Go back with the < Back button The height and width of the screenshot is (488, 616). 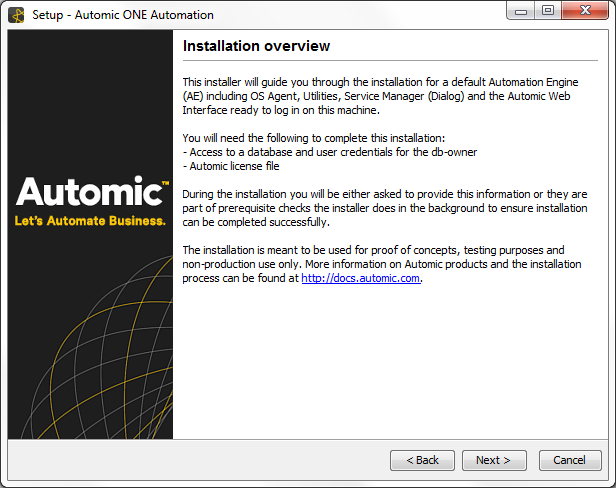tap(422, 460)
